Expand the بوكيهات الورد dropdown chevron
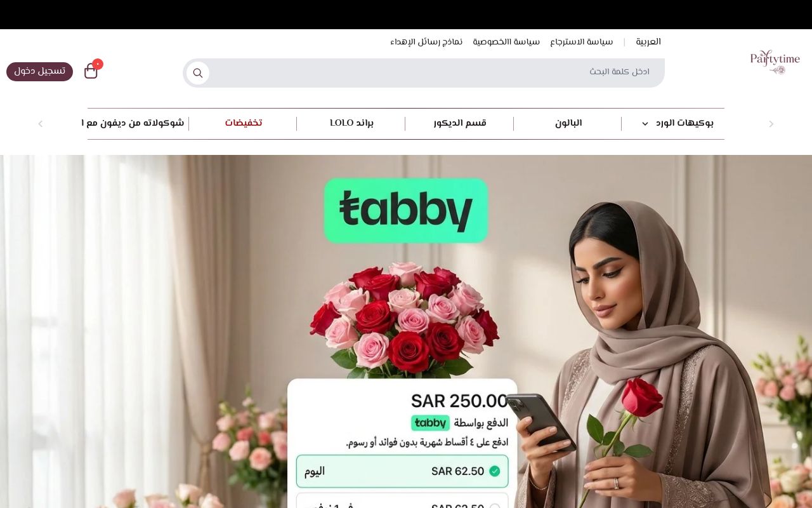 pyautogui.click(x=645, y=124)
